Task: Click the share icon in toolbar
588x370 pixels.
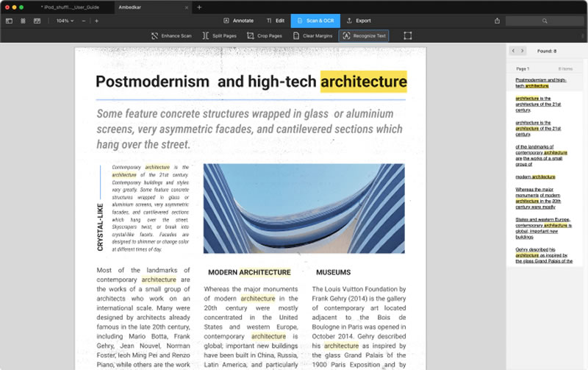Action: click(497, 21)
